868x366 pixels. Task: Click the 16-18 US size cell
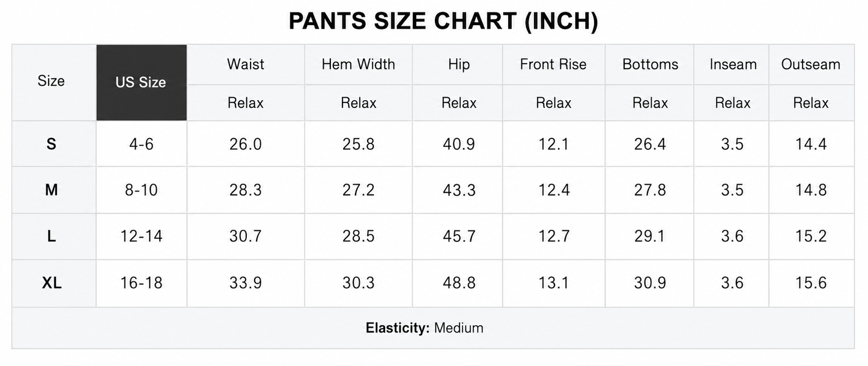click(x=141, y=283)
